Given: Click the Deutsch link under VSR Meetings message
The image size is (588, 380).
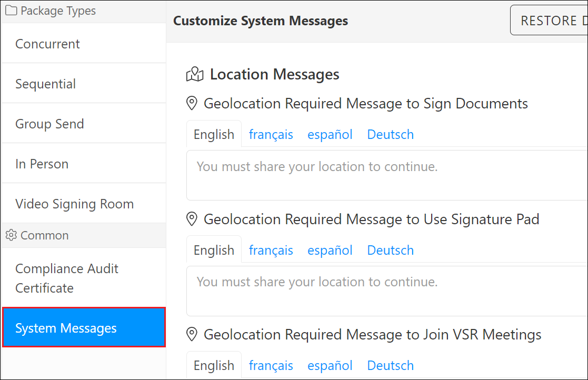Looking at the screenshot, I should click(390, 365).
